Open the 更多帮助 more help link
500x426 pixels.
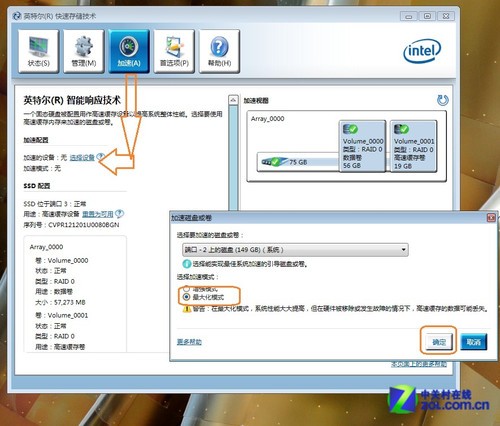pyautogui.click(x=189, y=342)
